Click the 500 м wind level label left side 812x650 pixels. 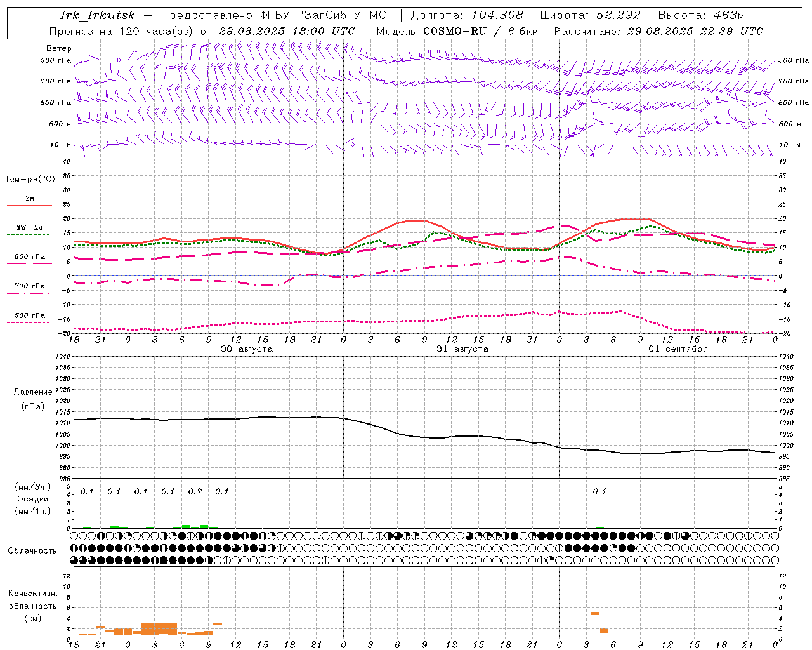60,124
